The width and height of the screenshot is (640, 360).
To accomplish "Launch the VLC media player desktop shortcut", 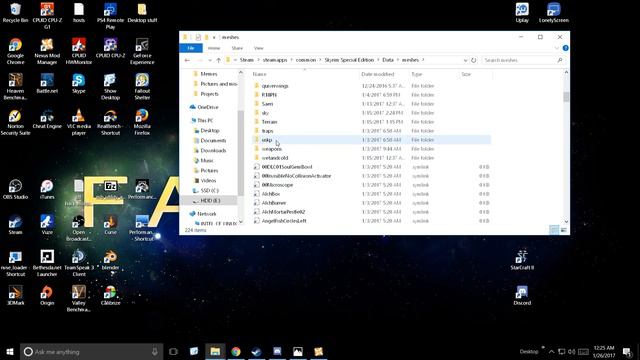I will pos(79,122).
